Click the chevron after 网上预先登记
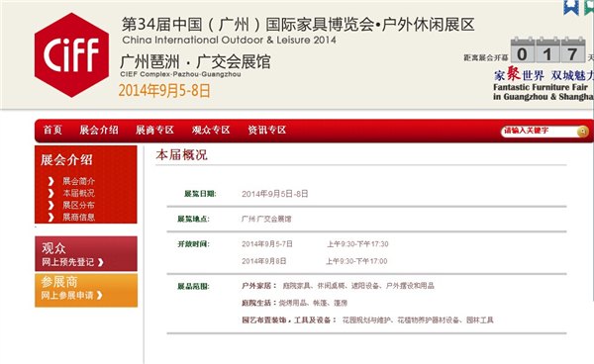 tap(100, 262)
